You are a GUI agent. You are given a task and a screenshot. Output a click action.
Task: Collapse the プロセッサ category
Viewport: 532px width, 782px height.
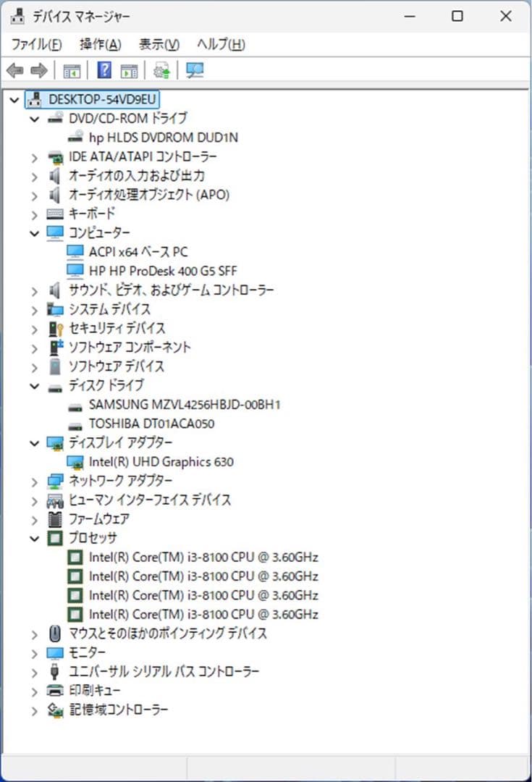[x=35, y=538]
